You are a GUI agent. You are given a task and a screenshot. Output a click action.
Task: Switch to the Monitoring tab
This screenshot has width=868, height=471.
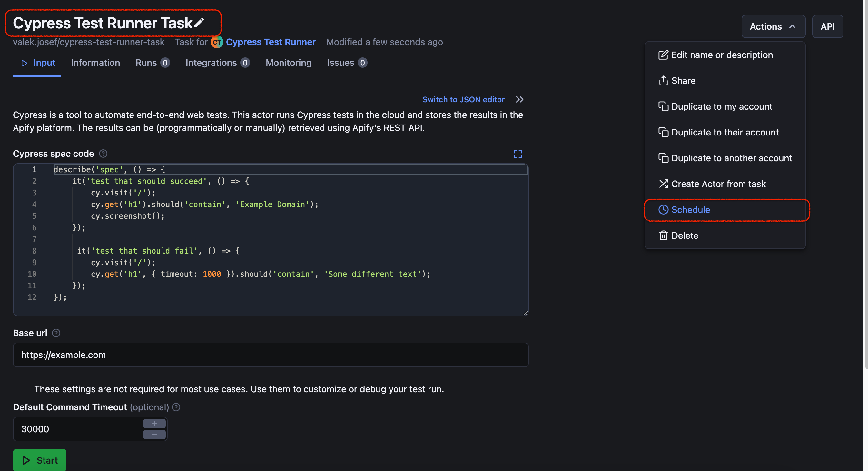(288, 63)
